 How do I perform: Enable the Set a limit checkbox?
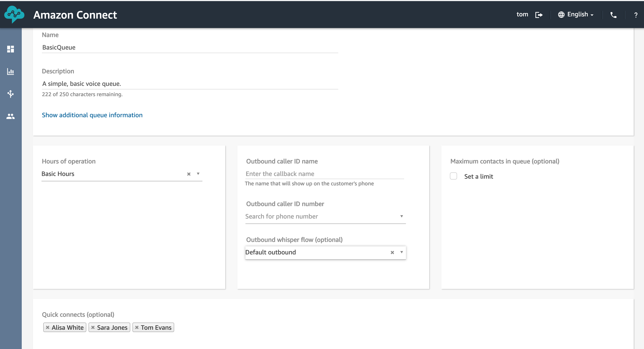[453, 176]
